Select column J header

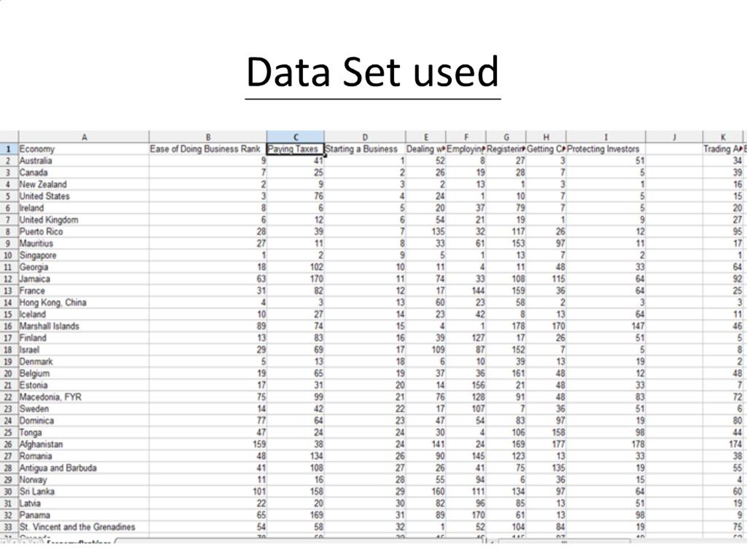[674, 137]
